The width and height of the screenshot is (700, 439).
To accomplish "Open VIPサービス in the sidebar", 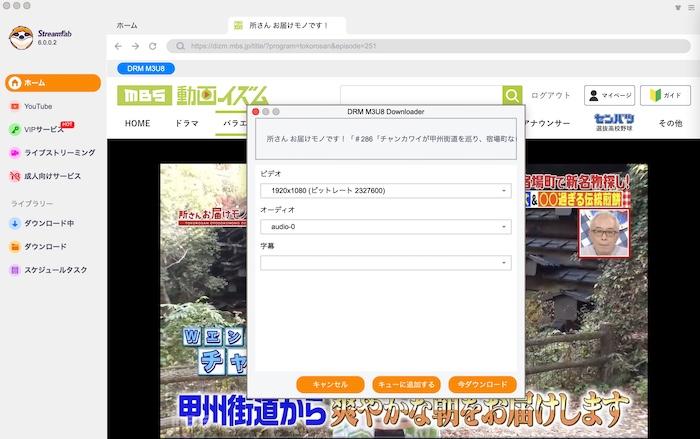I will tap(44, 130).
